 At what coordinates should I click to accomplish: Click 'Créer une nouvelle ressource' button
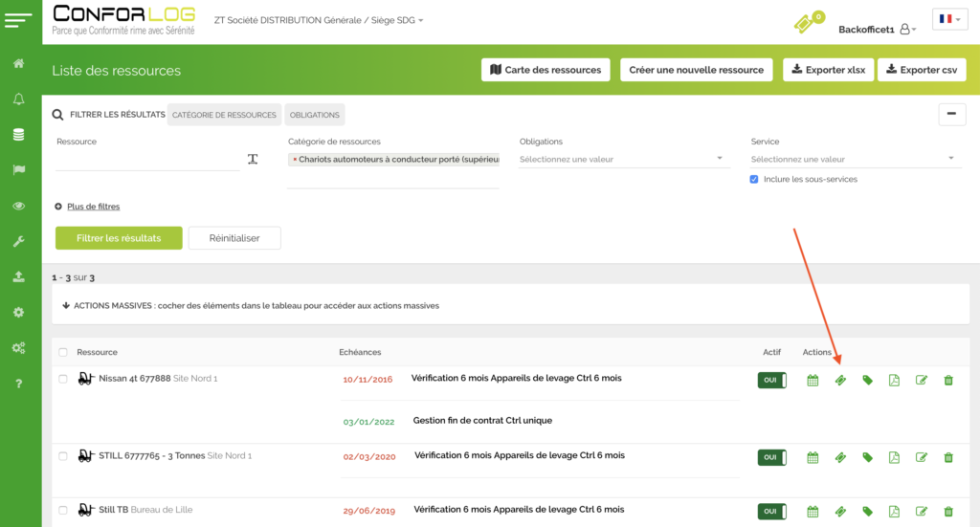click(696, 70)
